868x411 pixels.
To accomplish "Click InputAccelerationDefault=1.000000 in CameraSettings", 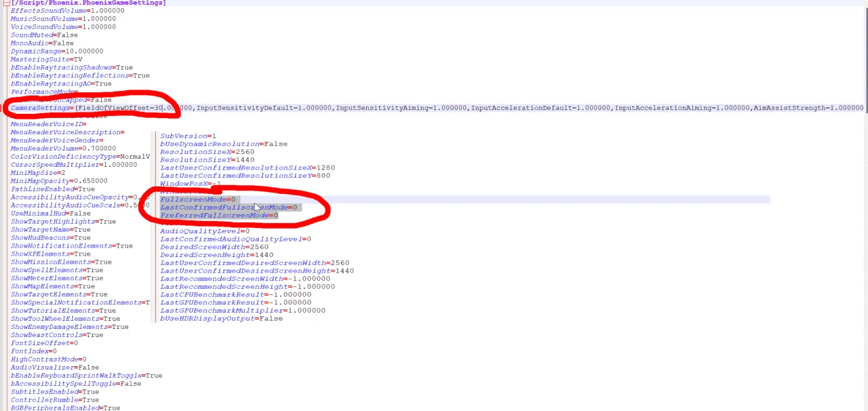I will (x=540, y=108).
